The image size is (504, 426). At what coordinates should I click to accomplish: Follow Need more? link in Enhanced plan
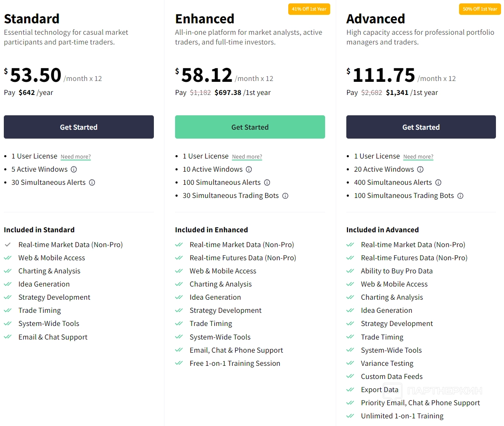coord(247,157)
